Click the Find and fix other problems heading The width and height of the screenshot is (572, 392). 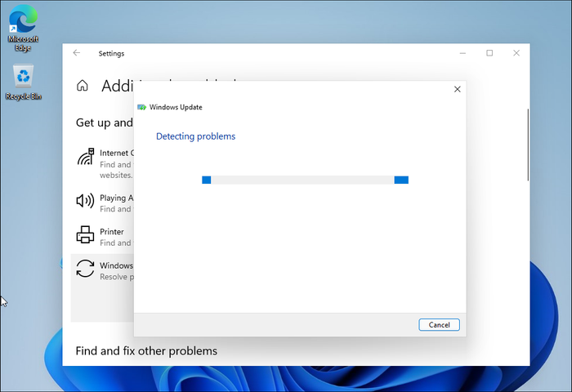pyautogui.click(x=146, y=351)
